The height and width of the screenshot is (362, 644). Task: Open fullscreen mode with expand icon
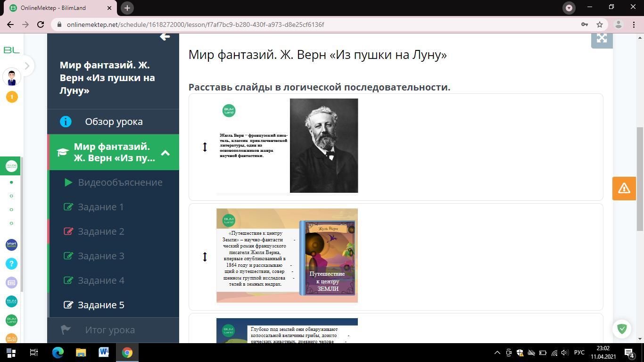tap(602, 39)
